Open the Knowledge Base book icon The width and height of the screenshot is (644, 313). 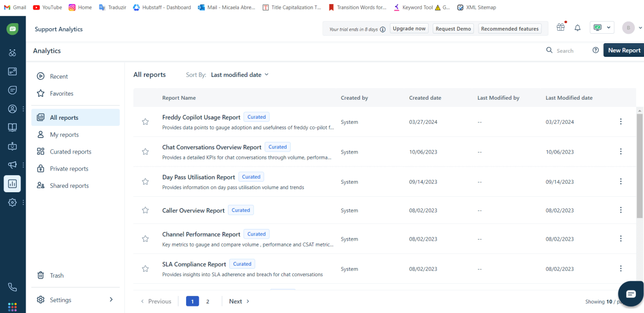point(12,127)
